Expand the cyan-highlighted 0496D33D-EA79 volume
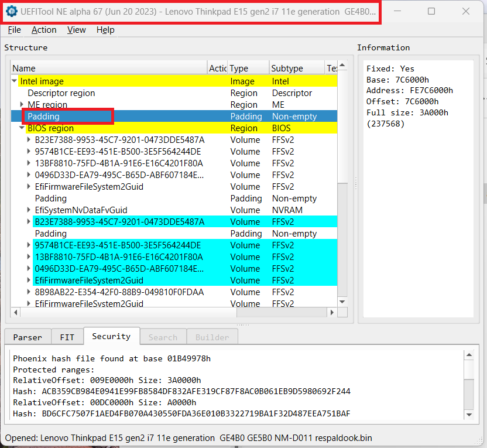The image size is (487, 448). coord(29,268)
